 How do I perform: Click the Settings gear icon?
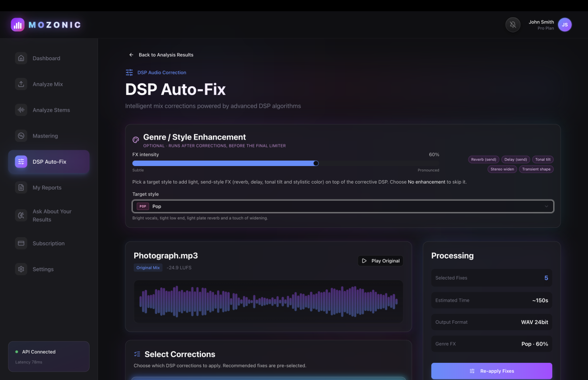click(x=21, y=269)
